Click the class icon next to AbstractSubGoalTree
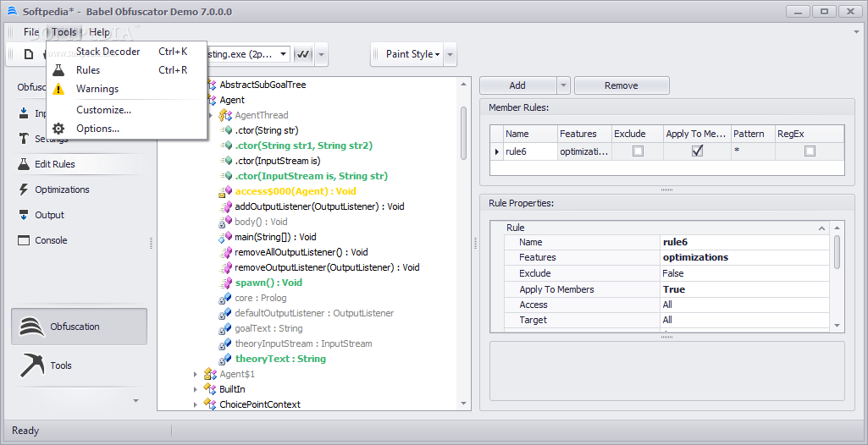868x445 pixels. 210,85
